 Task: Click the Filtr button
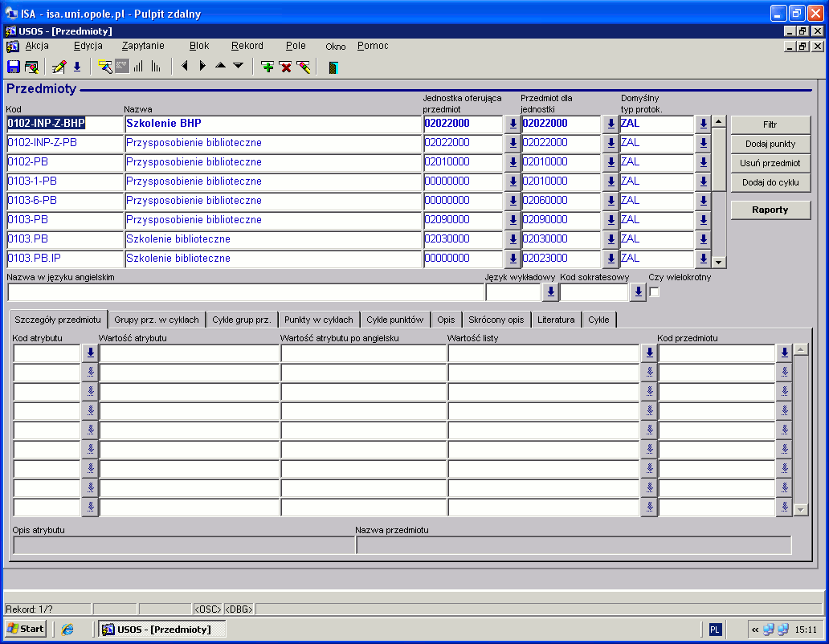770,124
